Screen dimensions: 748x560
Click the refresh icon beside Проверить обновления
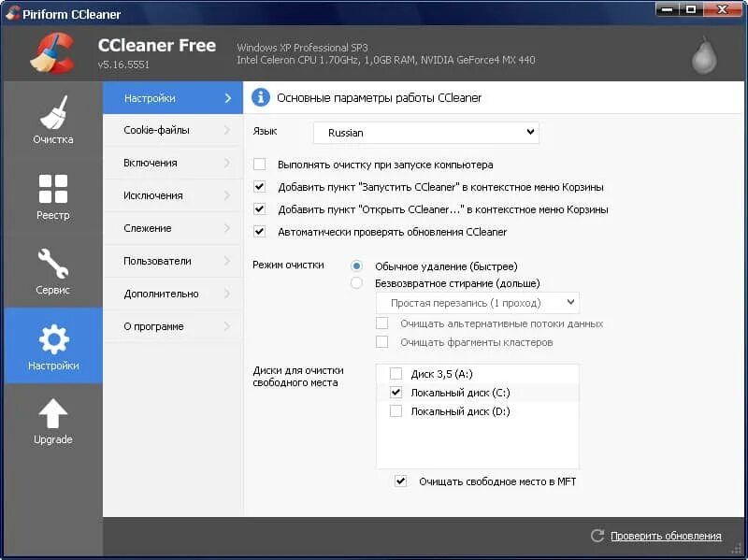[597, 536]
